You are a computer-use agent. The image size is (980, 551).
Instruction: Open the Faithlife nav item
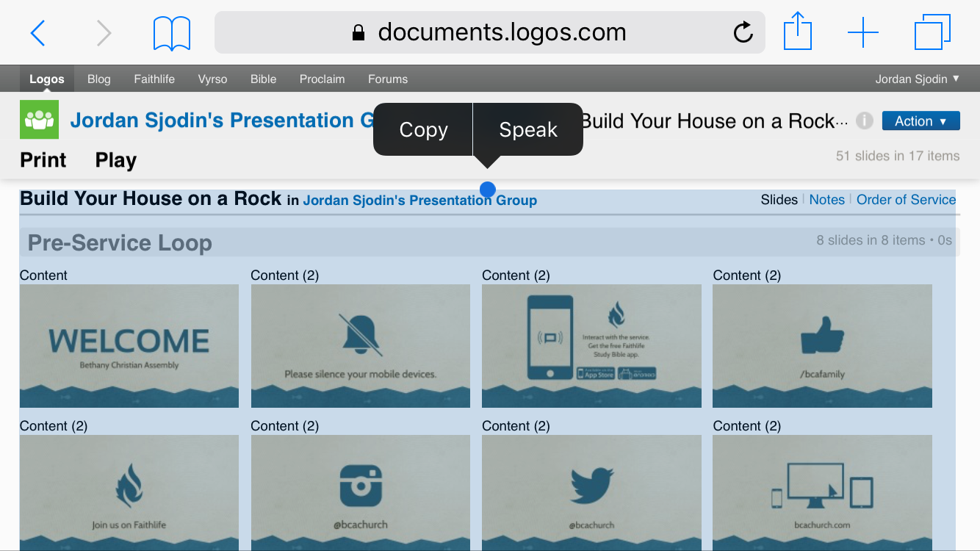tap(154, 79)
